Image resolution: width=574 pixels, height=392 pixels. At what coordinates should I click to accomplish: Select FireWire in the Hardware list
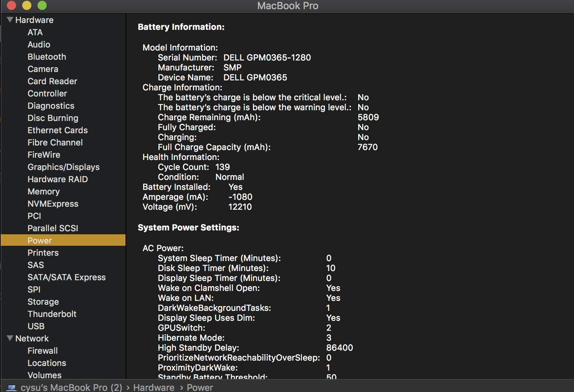pyautogui.click(x=44, y=155)
